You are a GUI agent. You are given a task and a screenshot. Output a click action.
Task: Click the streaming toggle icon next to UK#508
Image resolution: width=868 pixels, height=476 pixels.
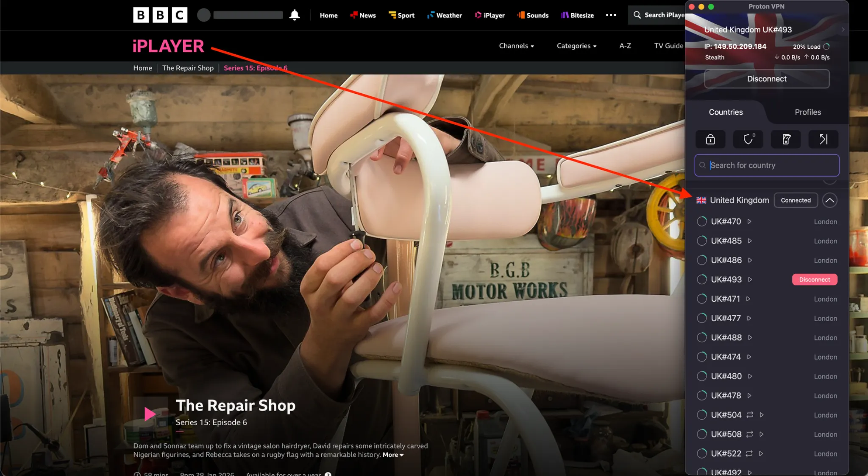coord(750,434)
